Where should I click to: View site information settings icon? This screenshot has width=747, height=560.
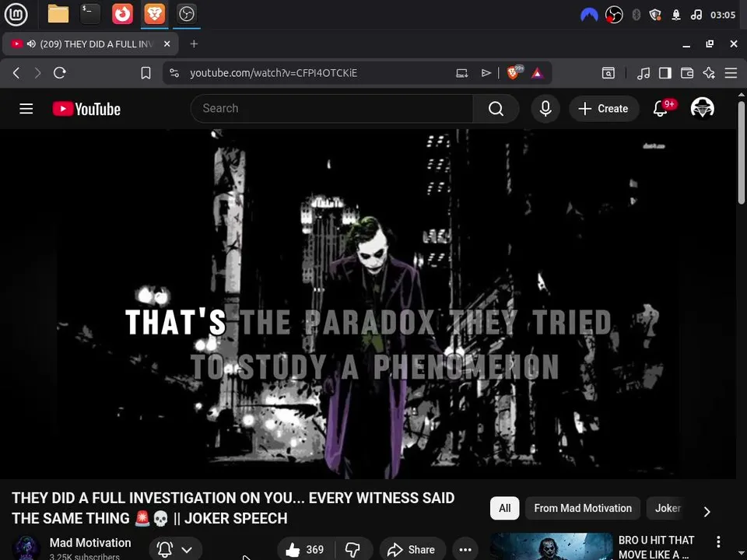pos(174,73)
